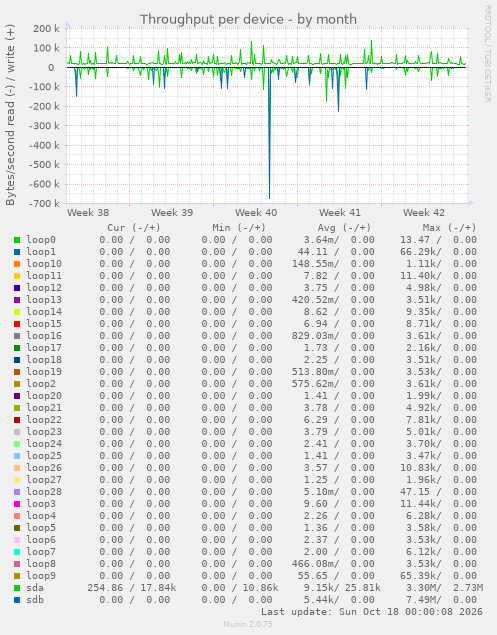Screen dimensions: 497x635
Task: Click the green loop0 legend color swatch
Action: (x=17, y=240)
